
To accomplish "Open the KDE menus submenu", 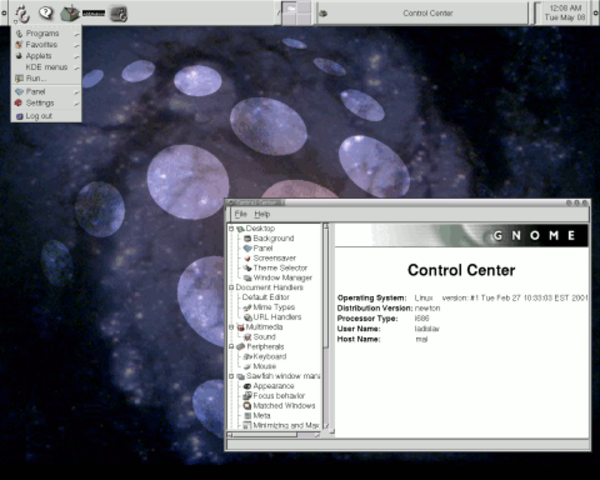I will [x=46, y=67].
